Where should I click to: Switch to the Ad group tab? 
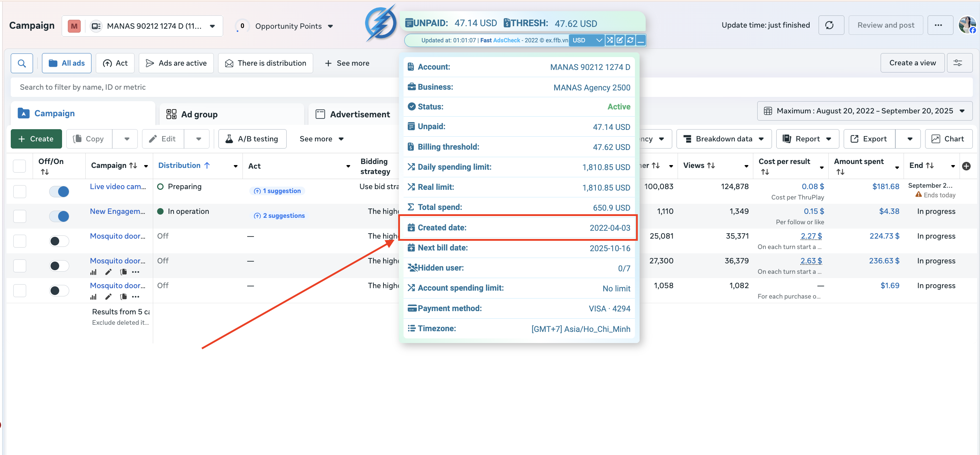pyautogui.click(x=232, y=114)
